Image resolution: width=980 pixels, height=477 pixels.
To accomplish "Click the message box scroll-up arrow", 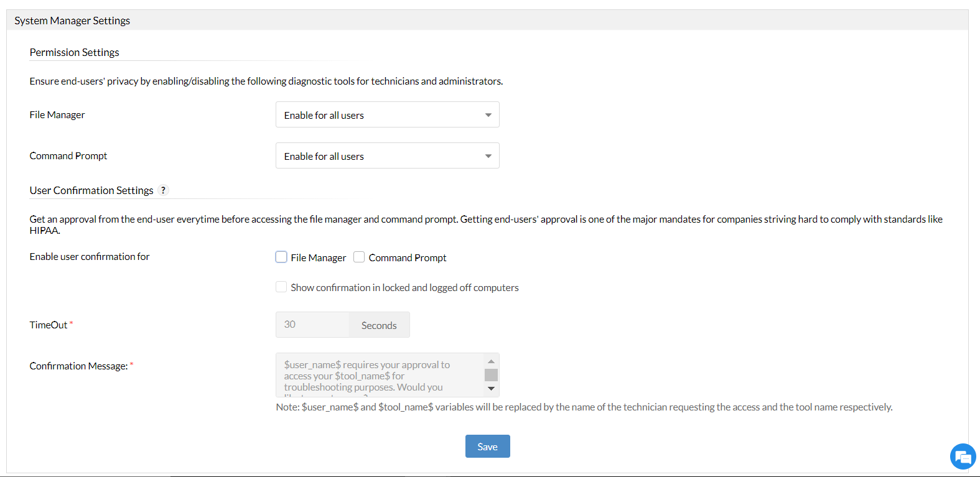I will pyautogui.click(x=491, y=361).
